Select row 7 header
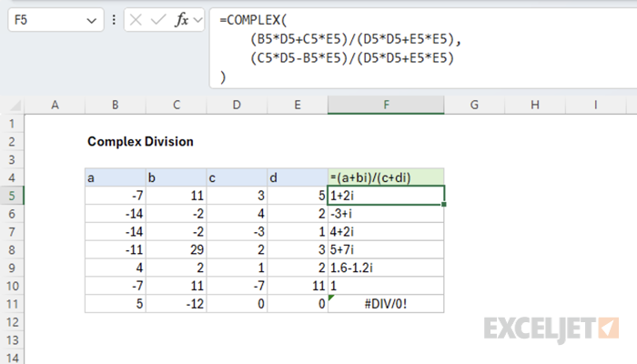The image size is (637, 364). click(12, 232)
